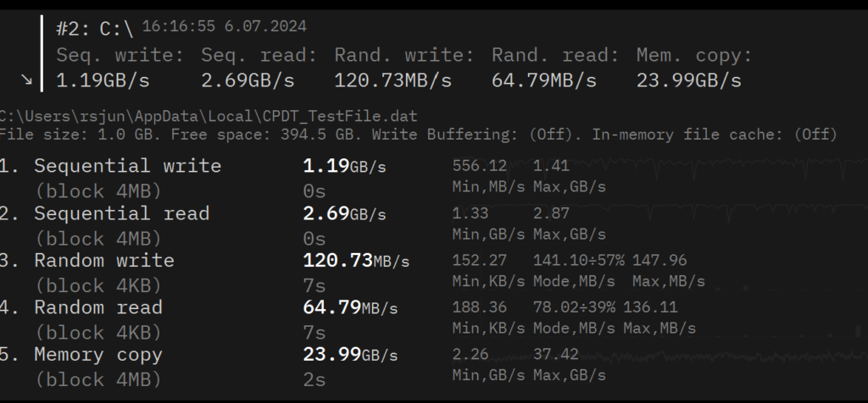This screenshot has height=403, width=868.
Task: Open the CPDT_TestFile.dat file path
Action: coord(209,114)
